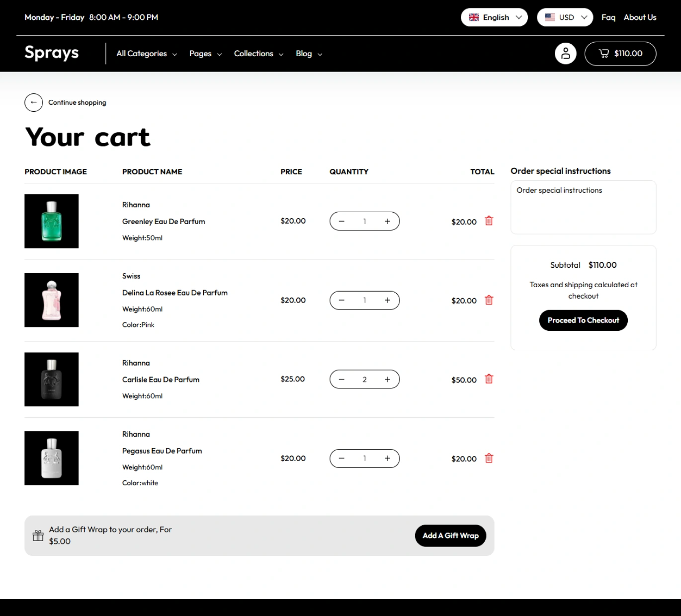Remove Pegasus Eau De Parfum from cart
Viewport: 681px width, 616px height.
pyautogui.click(x=489, y=458)
